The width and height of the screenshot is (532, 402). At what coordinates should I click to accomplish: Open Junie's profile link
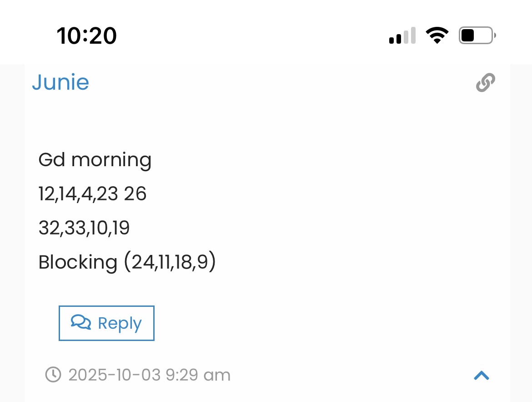coord(60,82)
